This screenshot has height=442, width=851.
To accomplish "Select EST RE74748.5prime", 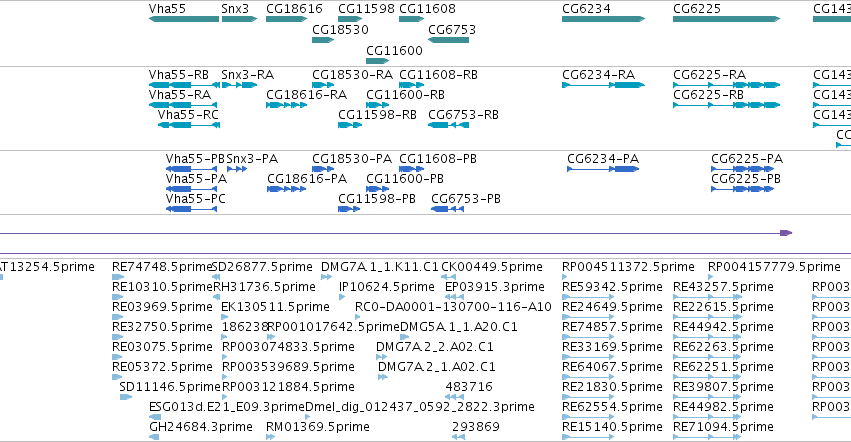I will pos(162,267).
